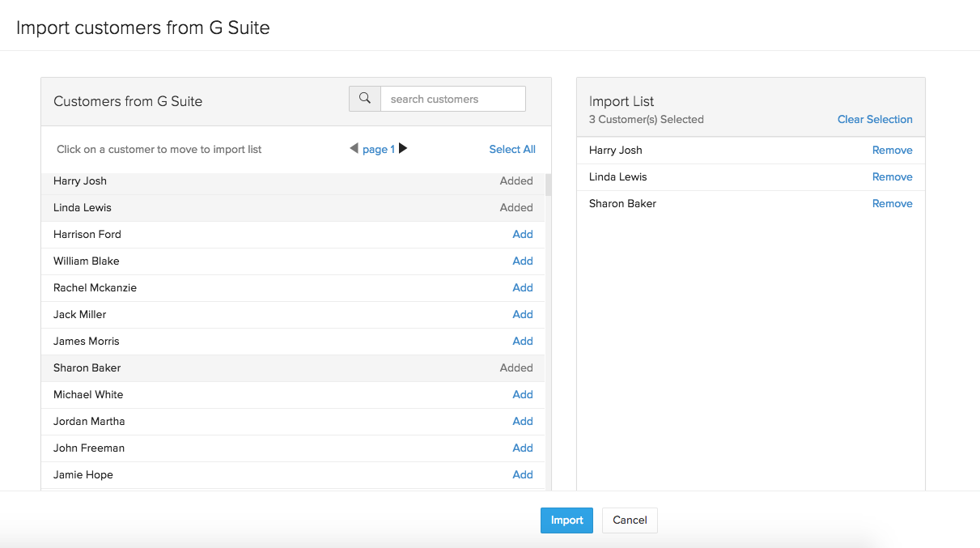Viewport: 980px width, 548px height.
Task: Click inside the search customers field
Action: (x=453, y=98)
